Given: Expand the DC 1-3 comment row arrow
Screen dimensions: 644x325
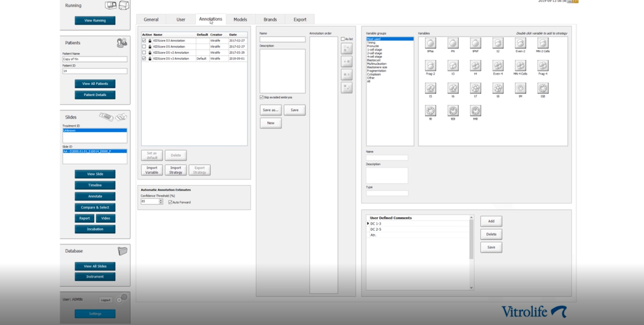Looking at the screenshot, I should click(x=368, y=224).
